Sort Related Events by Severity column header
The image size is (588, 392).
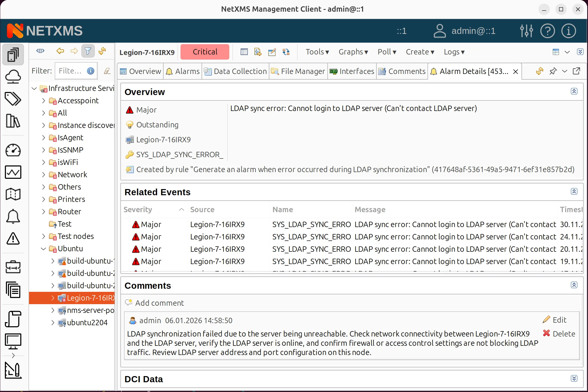[138, 210]
